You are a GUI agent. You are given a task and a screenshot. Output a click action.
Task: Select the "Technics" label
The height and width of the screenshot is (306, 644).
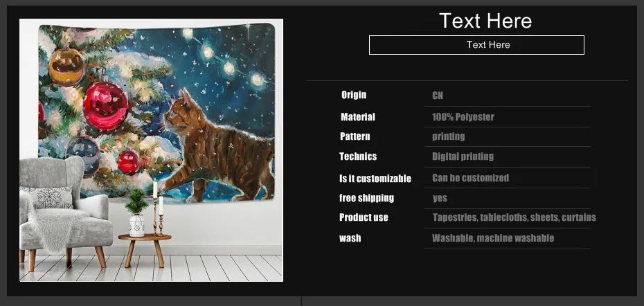pyautogui.click(x=358, y=156)
